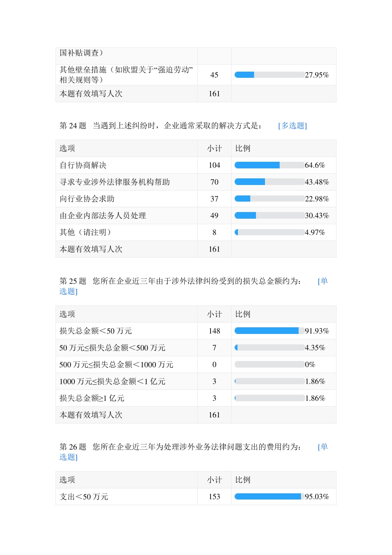The height and width of the screenshot is (555, 392).
Task: Click the [多选题] tag on question 24
Action: click(292, 126)
